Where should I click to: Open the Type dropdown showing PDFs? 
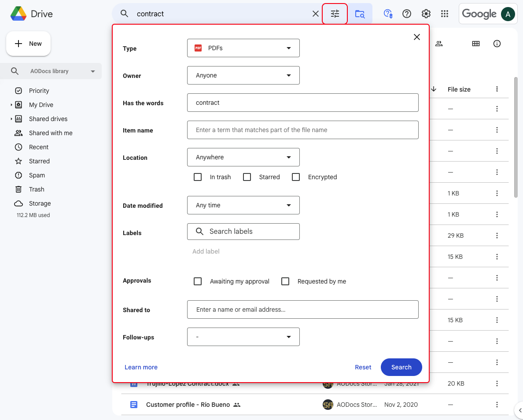[243, 48]
